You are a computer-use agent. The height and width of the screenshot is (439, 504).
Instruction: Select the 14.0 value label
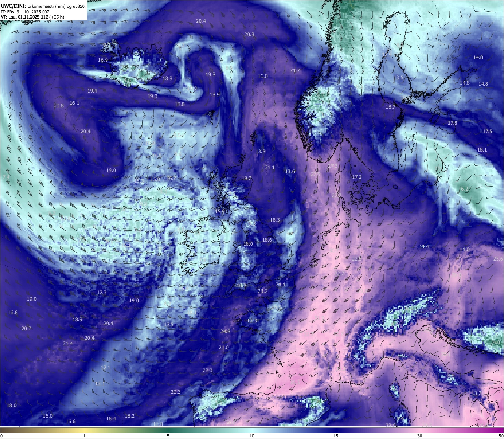[465, 250]
